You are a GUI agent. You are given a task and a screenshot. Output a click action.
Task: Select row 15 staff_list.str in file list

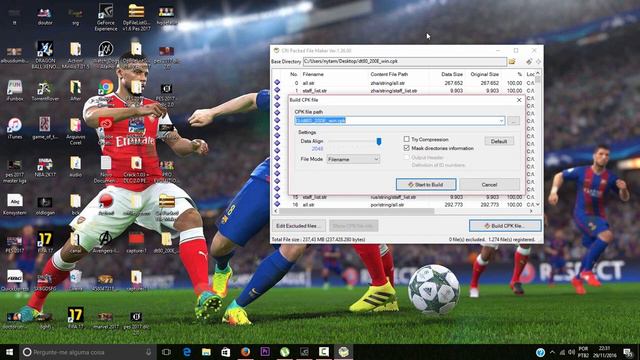click(403, 197)
